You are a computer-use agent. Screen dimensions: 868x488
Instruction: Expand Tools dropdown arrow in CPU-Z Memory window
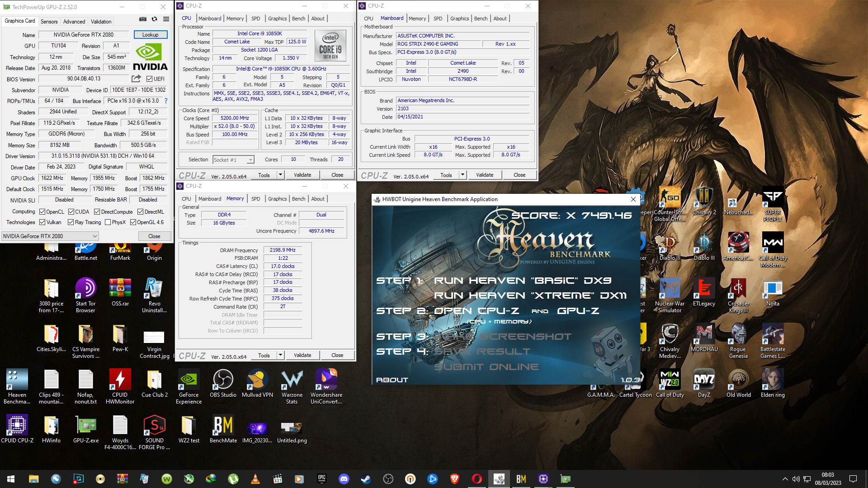280,355
